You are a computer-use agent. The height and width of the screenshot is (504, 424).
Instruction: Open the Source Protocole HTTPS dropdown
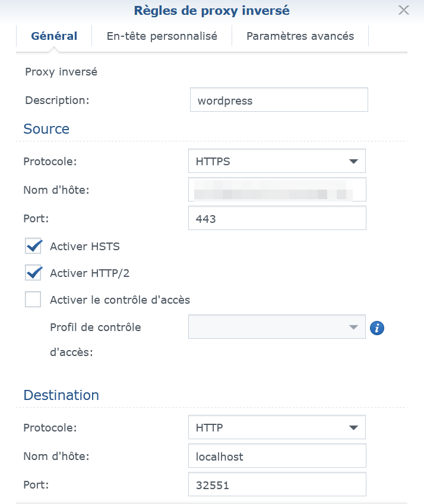(x=277, y=161)
